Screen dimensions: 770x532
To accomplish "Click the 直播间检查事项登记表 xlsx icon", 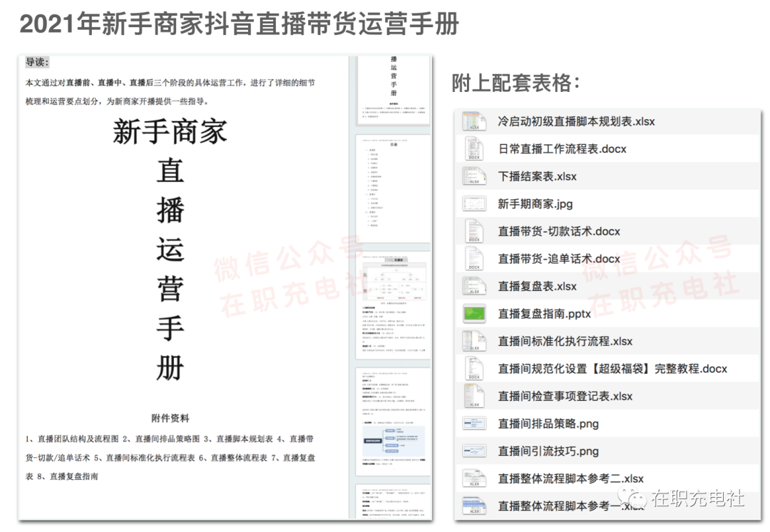I will point(474,397).
